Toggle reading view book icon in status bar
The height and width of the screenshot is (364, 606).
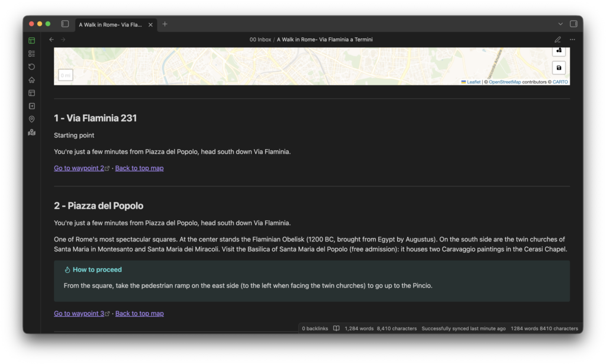click(x=336, y=328)
